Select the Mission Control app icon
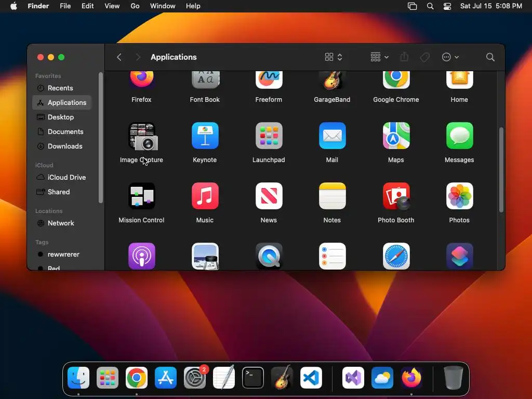 pos(141,196)
